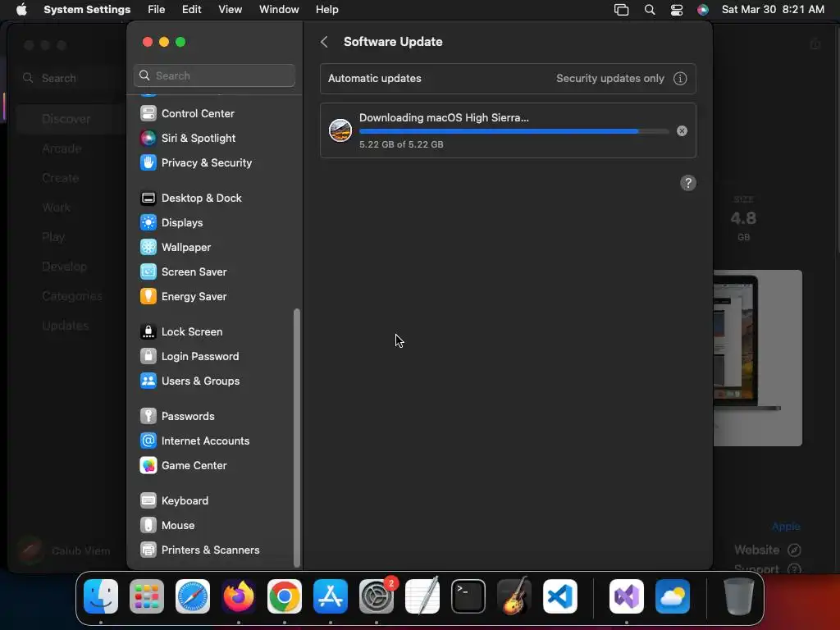Open Launchpad from the Dock
This screenshot has height=630, width=840.
click(x=147, y=596)
